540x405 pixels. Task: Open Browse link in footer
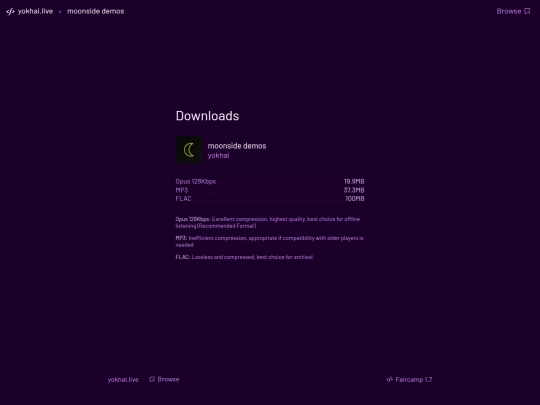coord(164,380)
